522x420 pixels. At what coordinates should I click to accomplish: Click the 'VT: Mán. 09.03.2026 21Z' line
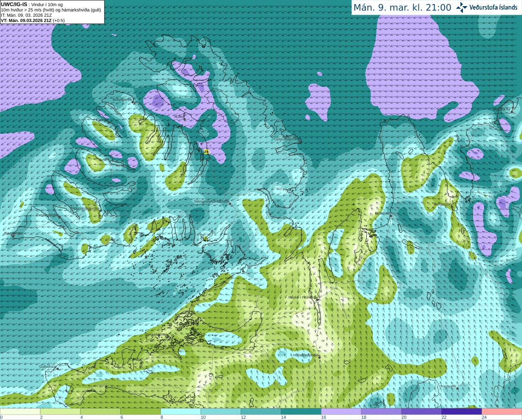coord(26,20)
